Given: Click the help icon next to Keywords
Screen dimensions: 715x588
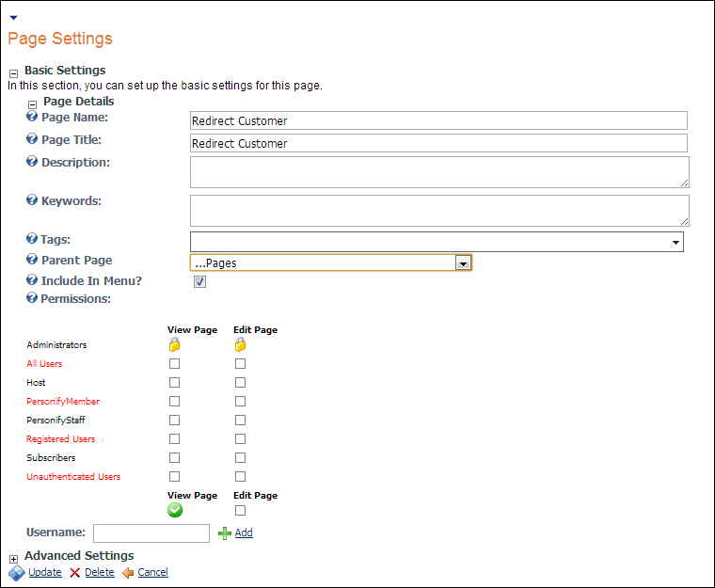Looking at the screenshot, I should pyautogui.click(x=32, y=201).
